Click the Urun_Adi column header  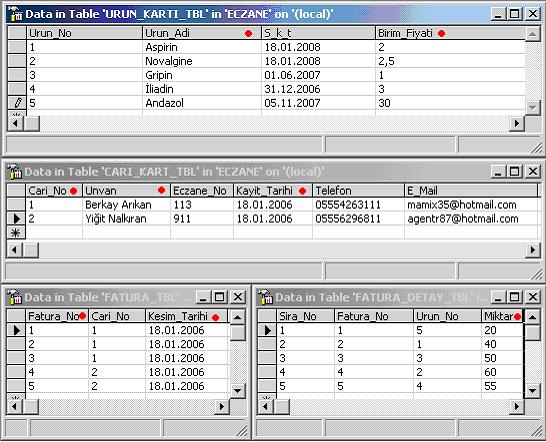[x=202, y=33]
